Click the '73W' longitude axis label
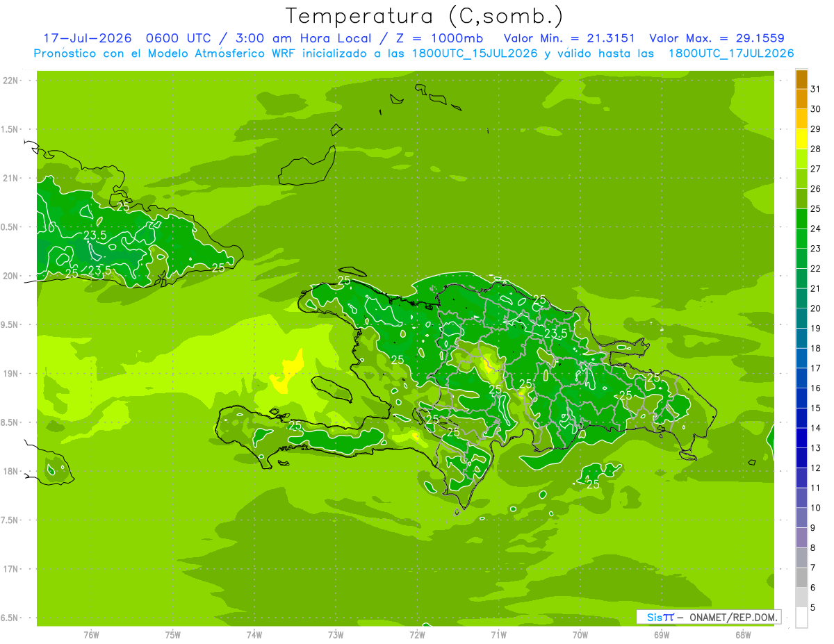The image size is (834, 644). [336, 635]
